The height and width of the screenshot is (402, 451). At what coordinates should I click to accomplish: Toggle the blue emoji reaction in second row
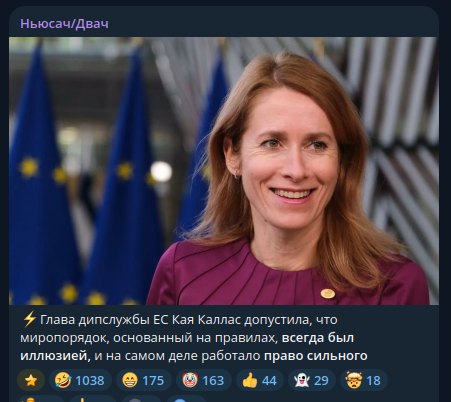tap(186, 399)
